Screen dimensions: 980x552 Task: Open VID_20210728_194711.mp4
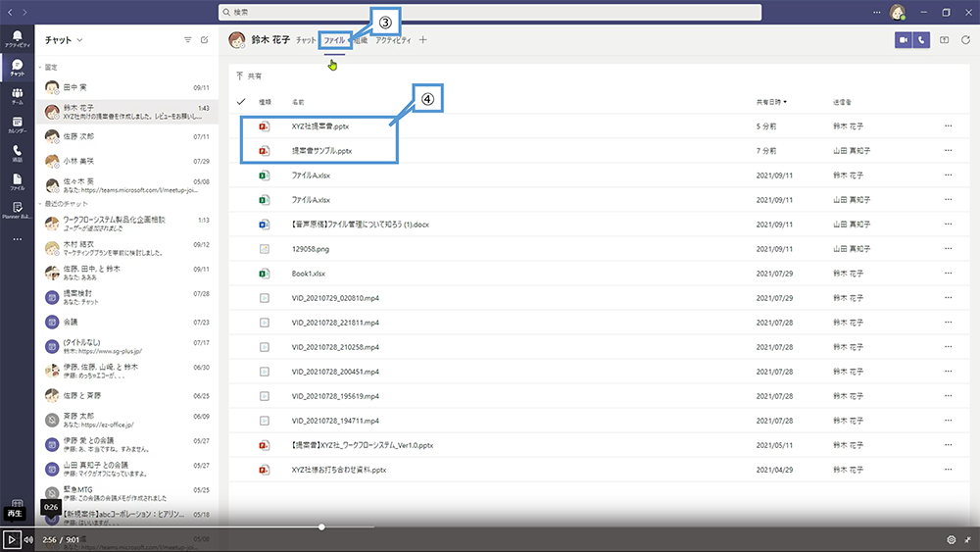[x=335, y=421]
